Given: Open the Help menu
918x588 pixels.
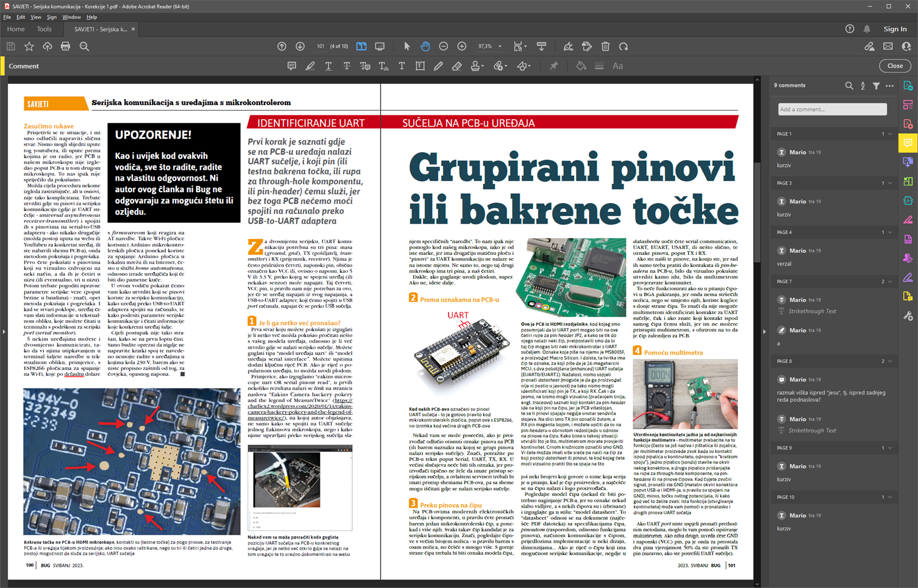Looking at the screenshot, I should click(92, 17).
